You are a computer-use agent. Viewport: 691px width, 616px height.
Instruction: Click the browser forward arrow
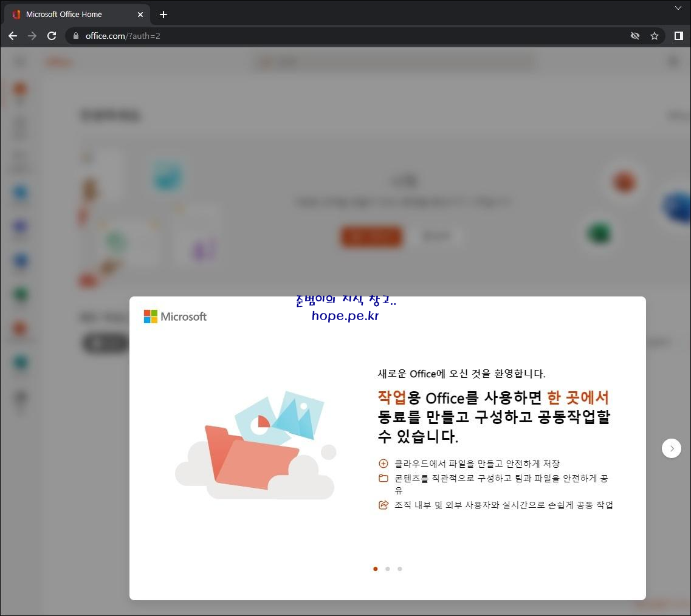[32, 36]
